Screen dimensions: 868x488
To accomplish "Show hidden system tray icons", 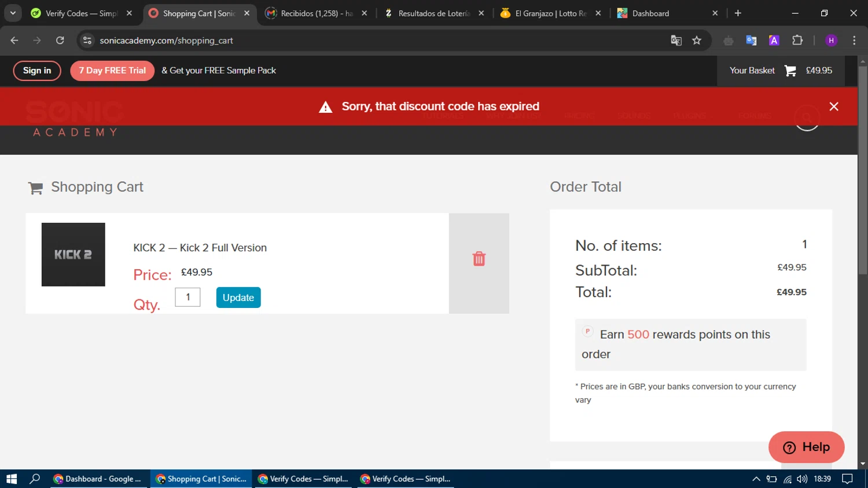I will [756, 479].
